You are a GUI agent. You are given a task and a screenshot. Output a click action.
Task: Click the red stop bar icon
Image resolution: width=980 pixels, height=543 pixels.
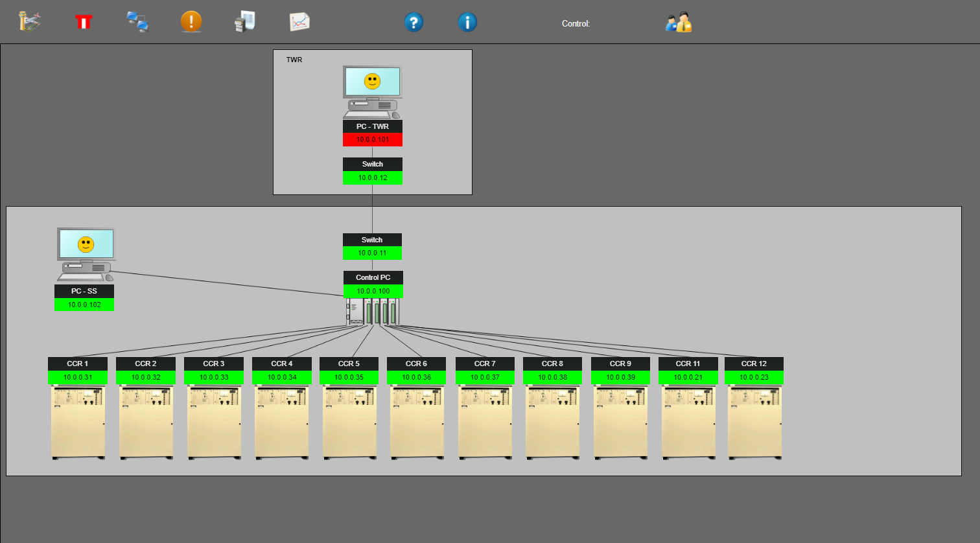tap(84, 23)
